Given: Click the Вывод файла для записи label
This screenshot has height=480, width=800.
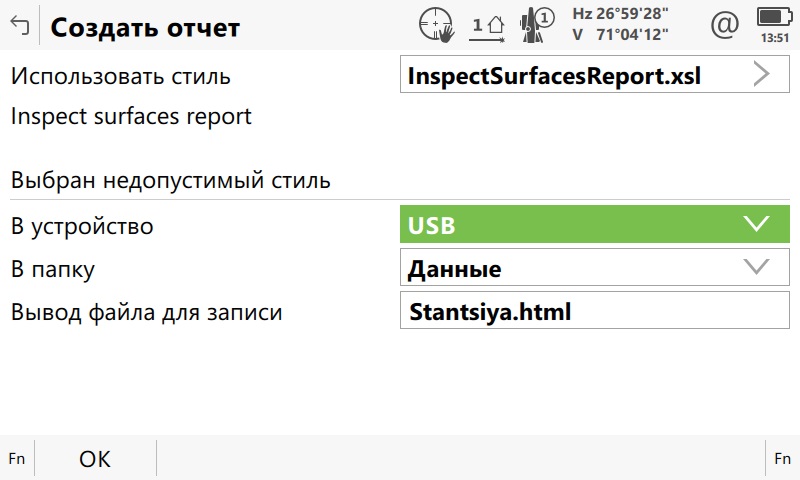Looking at the screenshot, I should pyautogui.click(x=146, y=312).
